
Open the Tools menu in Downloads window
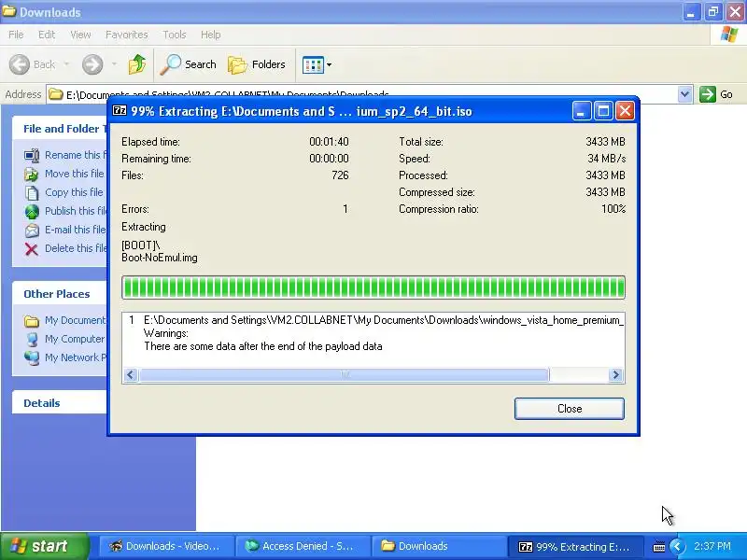(x=175, y=35)
